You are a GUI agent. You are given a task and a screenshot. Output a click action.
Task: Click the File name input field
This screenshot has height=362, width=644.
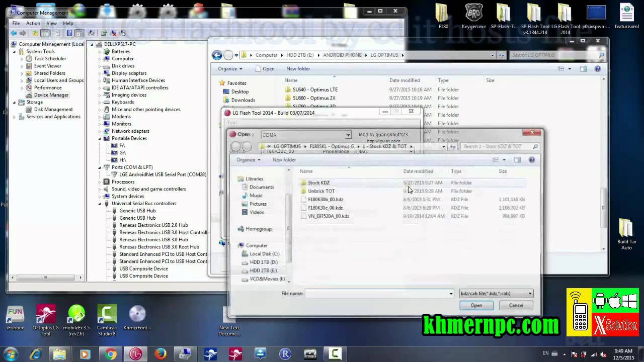click(x=379, y=294)
